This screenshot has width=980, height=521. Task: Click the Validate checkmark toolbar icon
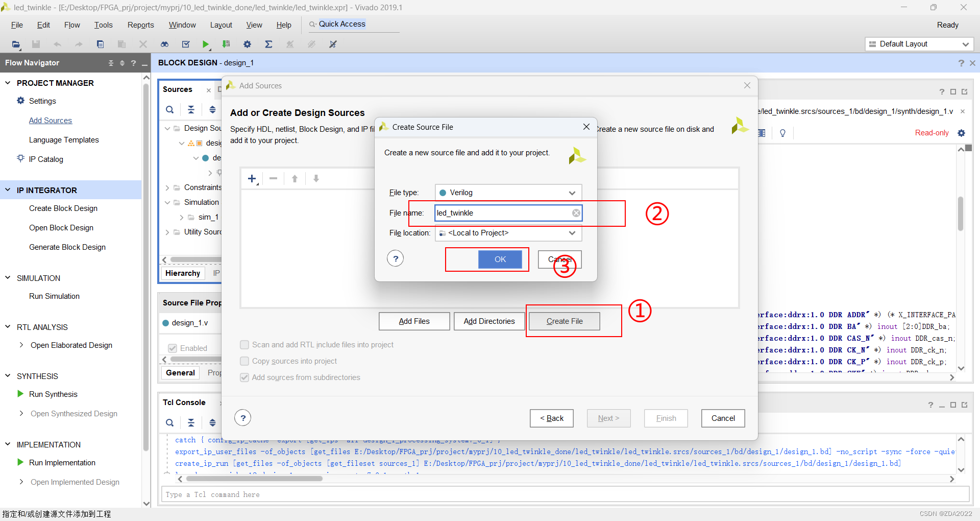coord(186,44)
